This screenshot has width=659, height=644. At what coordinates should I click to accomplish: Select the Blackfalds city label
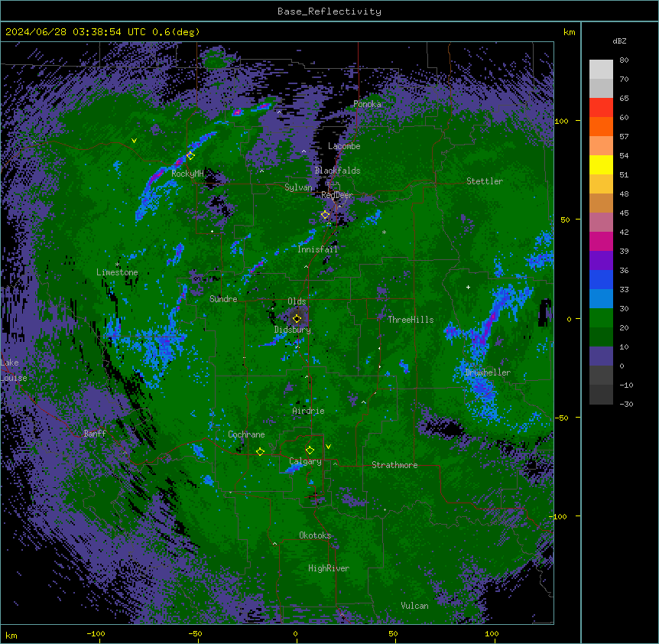coord(337,171)
